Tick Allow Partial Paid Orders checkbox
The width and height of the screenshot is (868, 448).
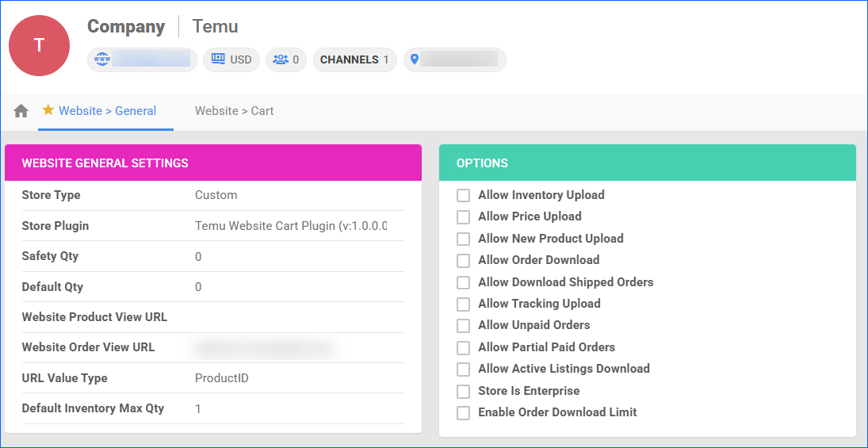point(464,348)
